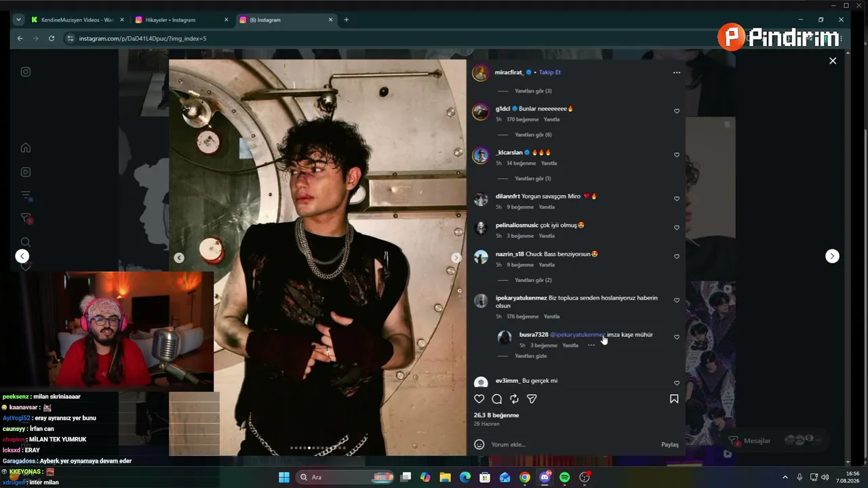The image size is (868, 488).
Task: Select the (6) Instagram tab
Action: click(x=285, y=20)
